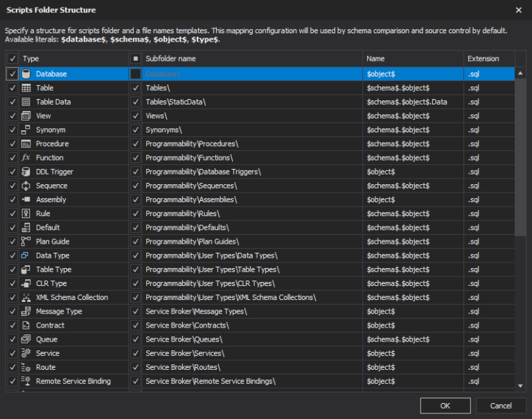Click the scrollbar down arrow

point(520,386)
